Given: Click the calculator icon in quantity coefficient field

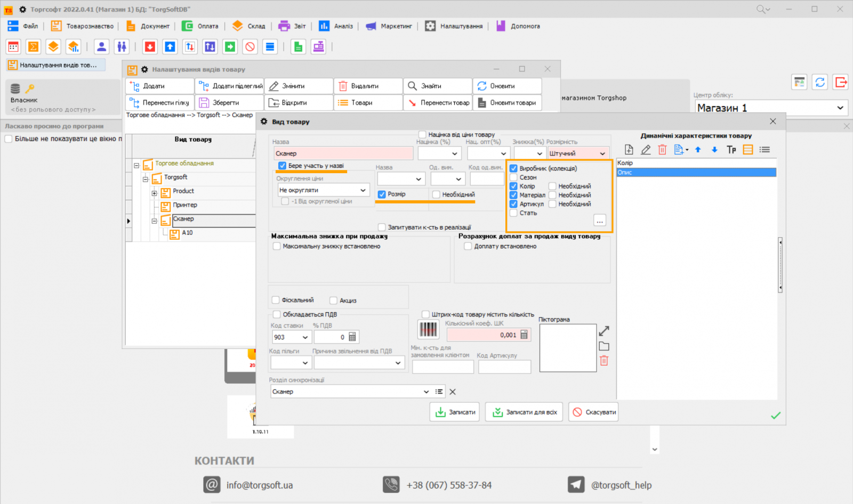Looking at the screenshot, I should coord(524,335).
